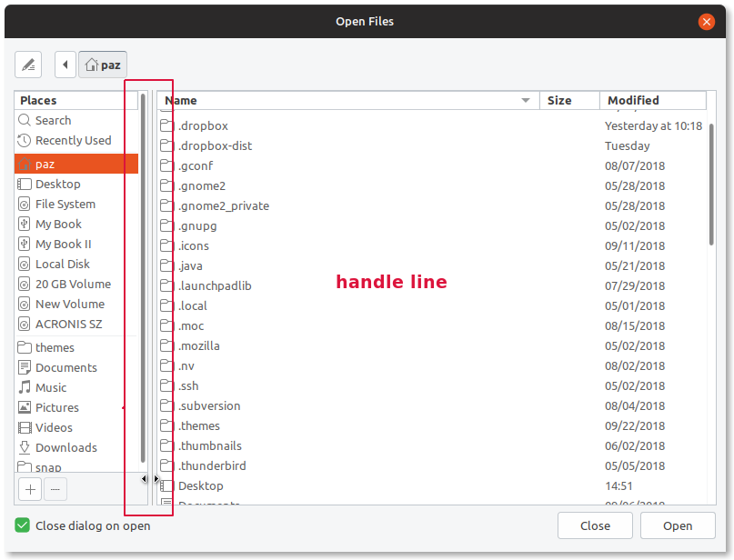
Task: Open ACRONIS SZ volume
Action: pos(76,324)
